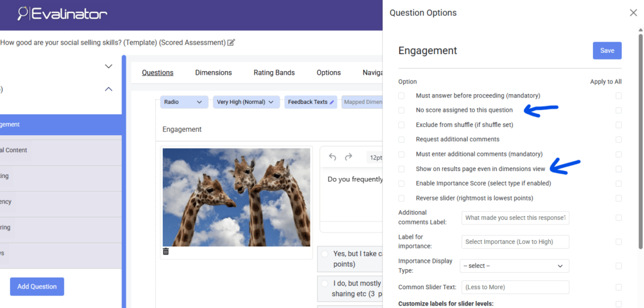Image resolution: width=644 pixels, height=308 pixels.
Task: Apply 'Customize labels for slider levels' to all
Action: point(619,304)
